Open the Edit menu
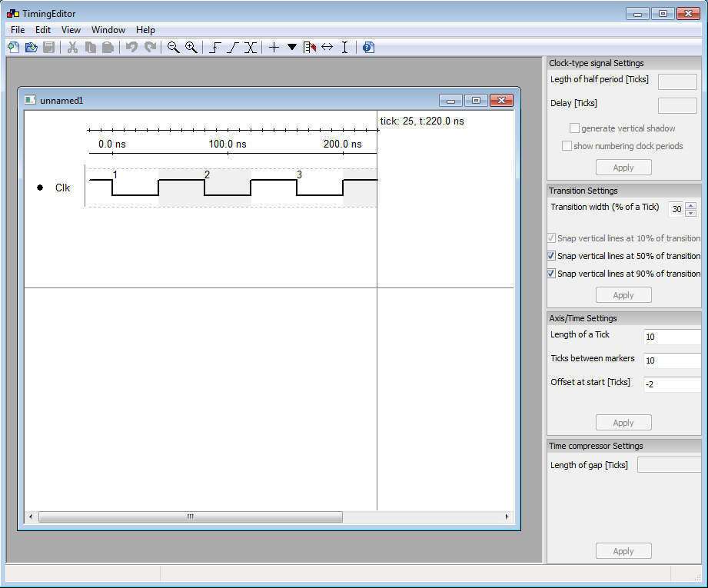The height and width of the screenshot is (588, 708). pyautogui.click(x=42, y=30)
